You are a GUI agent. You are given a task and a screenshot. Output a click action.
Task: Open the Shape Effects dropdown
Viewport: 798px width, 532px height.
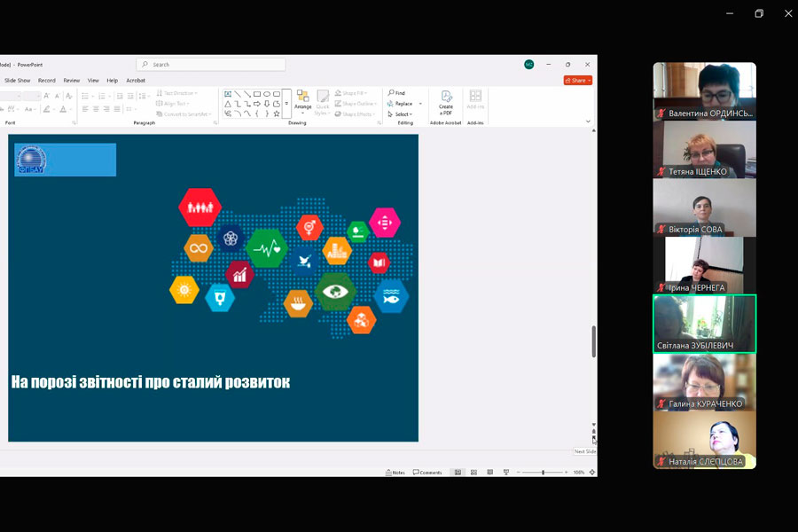[x=354, y=114]
